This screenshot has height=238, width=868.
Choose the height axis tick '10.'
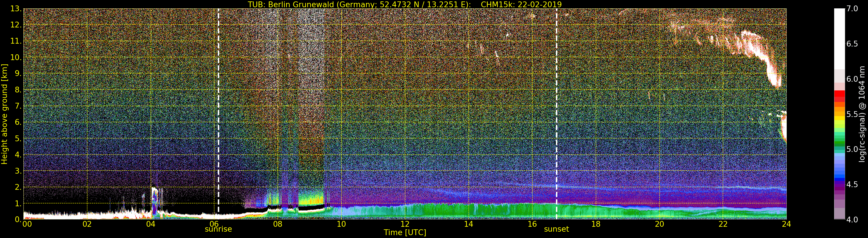click(x=16, y=57)
